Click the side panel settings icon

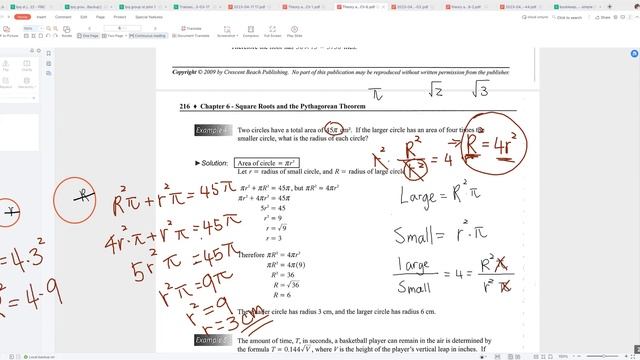[x=39, y=51]
